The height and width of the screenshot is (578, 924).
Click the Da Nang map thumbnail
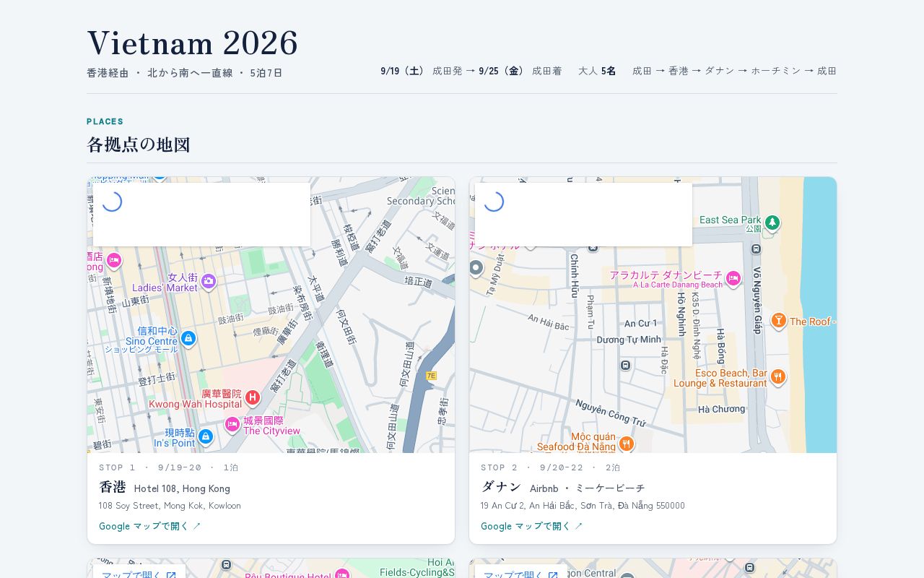tap(653, 315)
